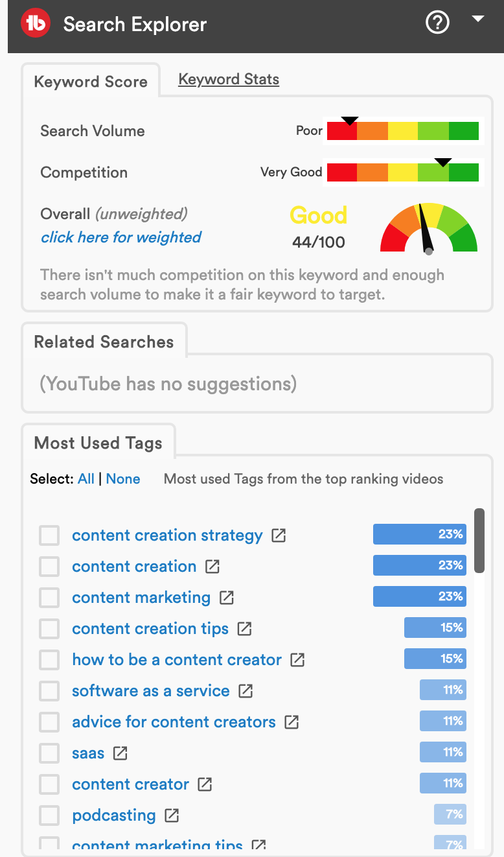
Task: Select the advice for content creators checkbox
Action: (x=49, y=722)
